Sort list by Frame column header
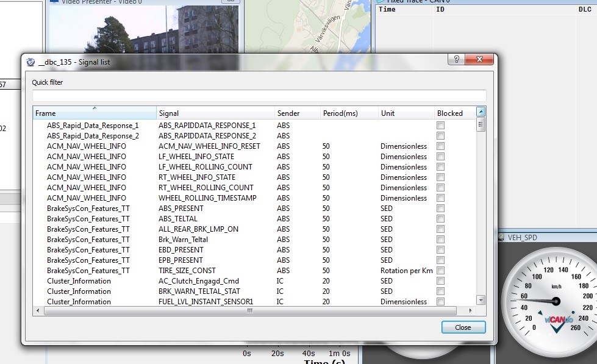 pyautogui.click(x=94, y=113)
